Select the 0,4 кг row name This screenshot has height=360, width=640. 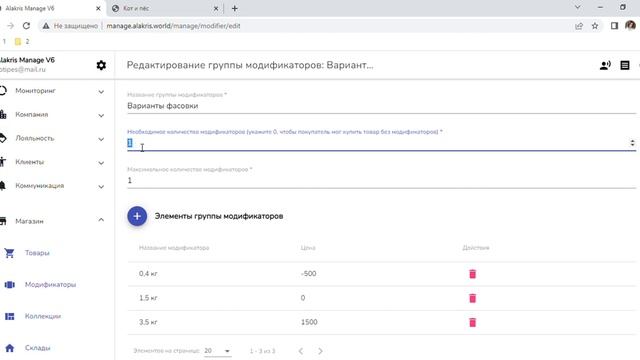click(148, 273)
